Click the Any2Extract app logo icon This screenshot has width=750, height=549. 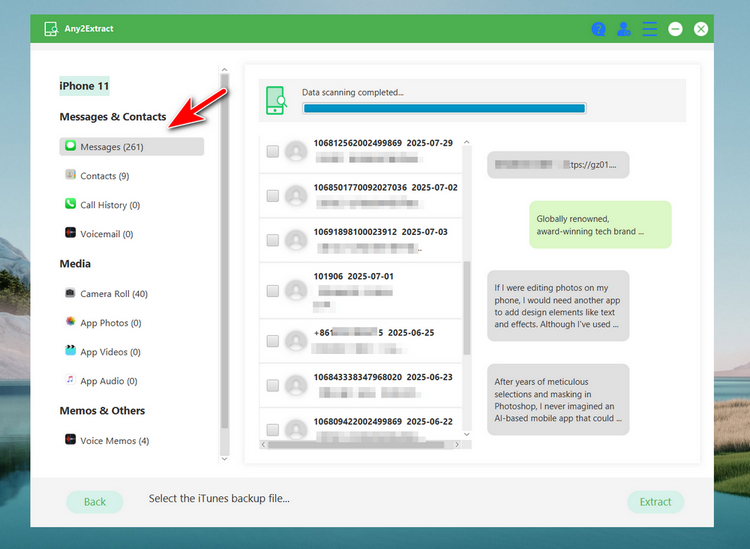point(50,29)
